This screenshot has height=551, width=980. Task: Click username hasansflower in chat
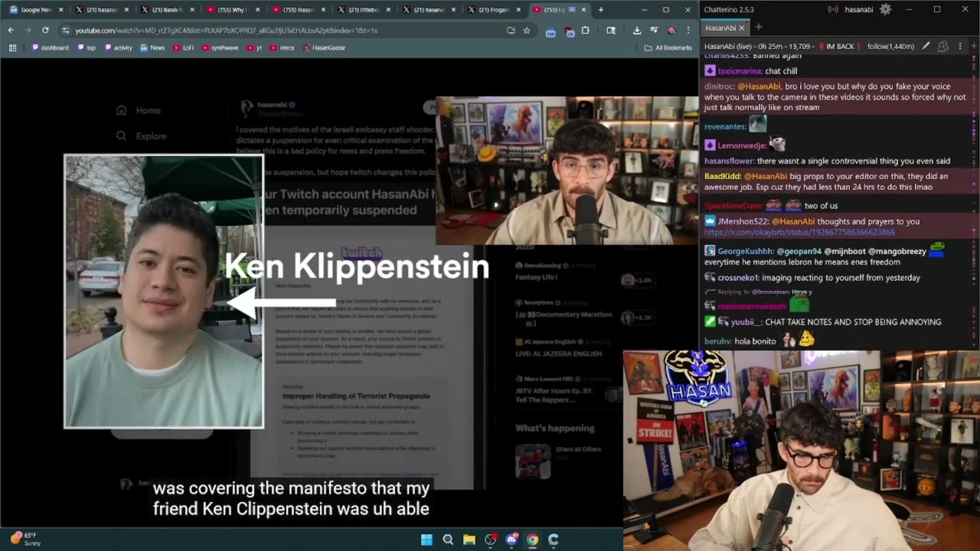pos(728,161)
